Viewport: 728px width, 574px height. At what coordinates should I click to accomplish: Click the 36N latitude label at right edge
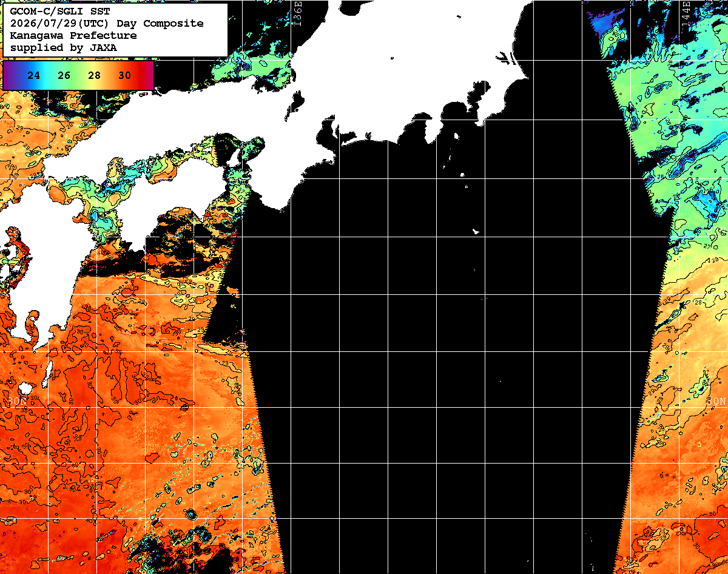click(716, 55)
